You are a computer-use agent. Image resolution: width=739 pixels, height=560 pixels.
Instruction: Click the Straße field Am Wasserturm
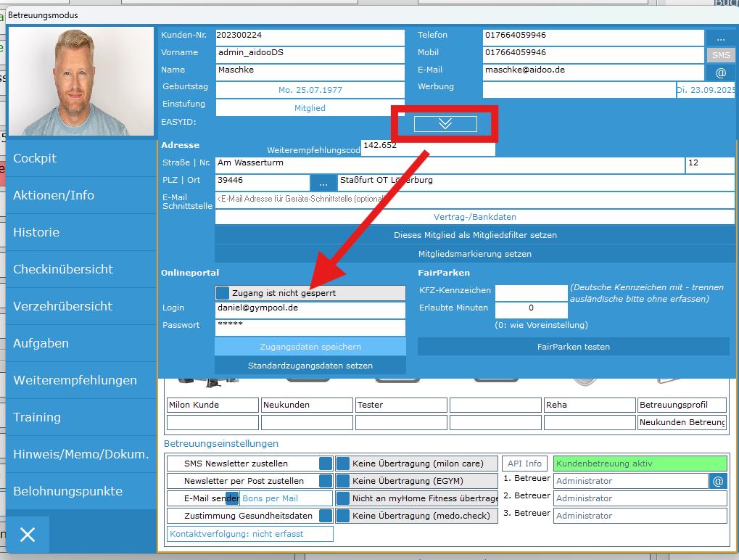pyautogui.click(x=450, y=165)
